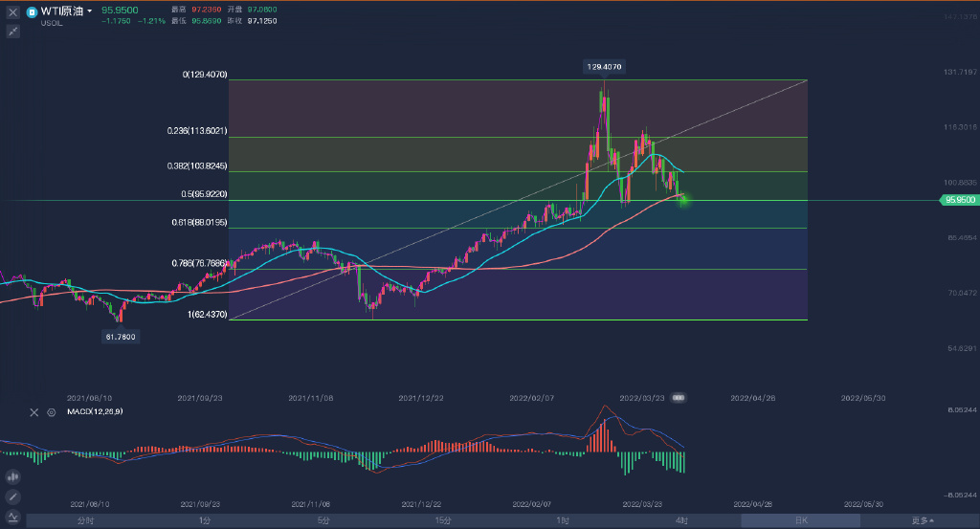Click the MACD(12,26,9) indicator label
This screenshot has height=529, width=980.
[95, 411]
